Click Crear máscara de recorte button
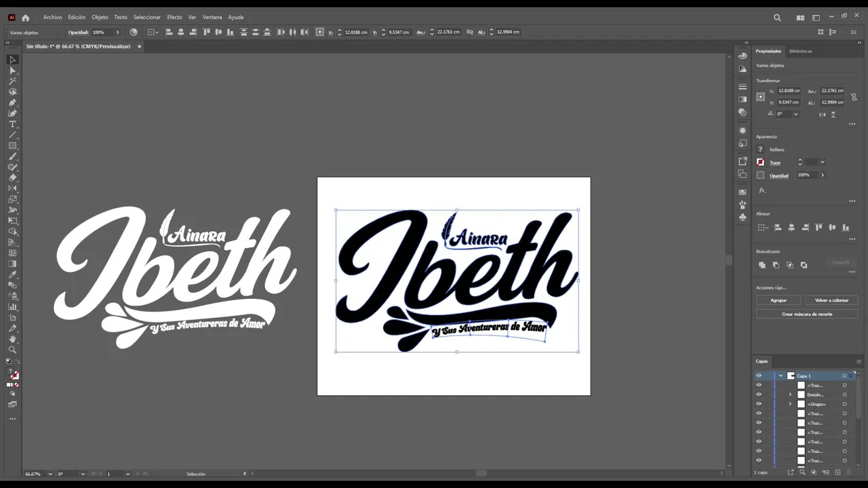Viewport: 868px width, 488px height. click(x=807, y=314)
